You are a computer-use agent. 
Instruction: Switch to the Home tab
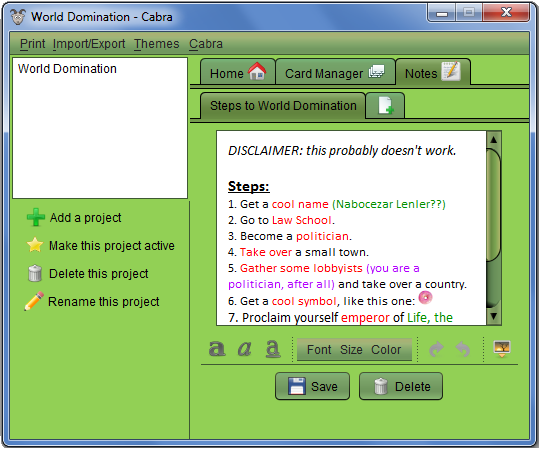click(x=238, y=72)
